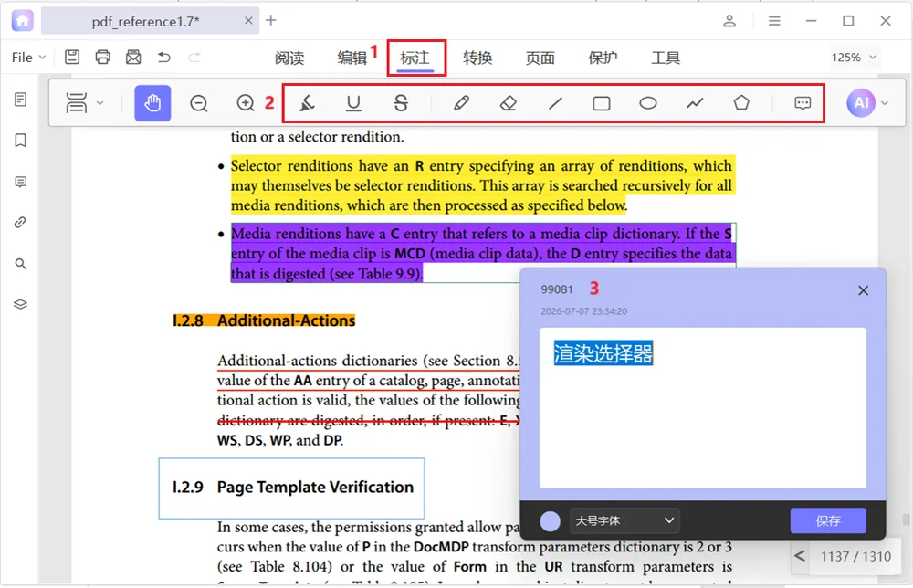This screenshot has height=588, width=913.
Task: Open the File menu
Action: pyautogui.click(x=28, y=57)
